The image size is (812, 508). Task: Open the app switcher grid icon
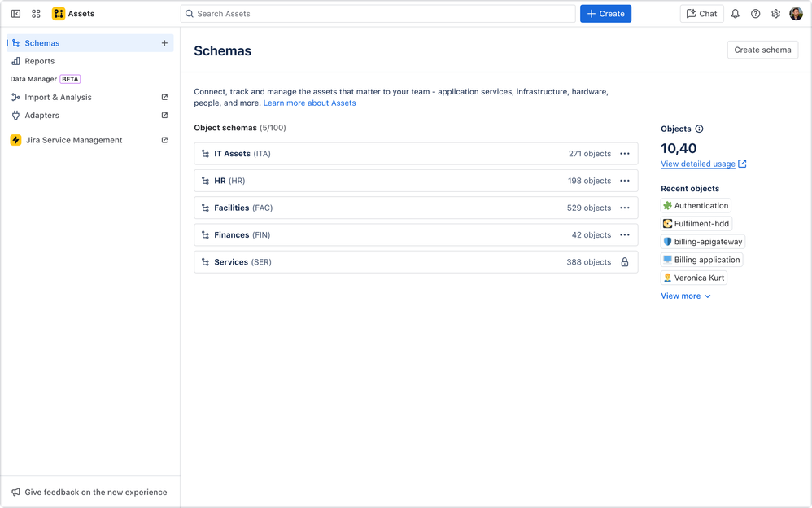(x=36, y=14)
